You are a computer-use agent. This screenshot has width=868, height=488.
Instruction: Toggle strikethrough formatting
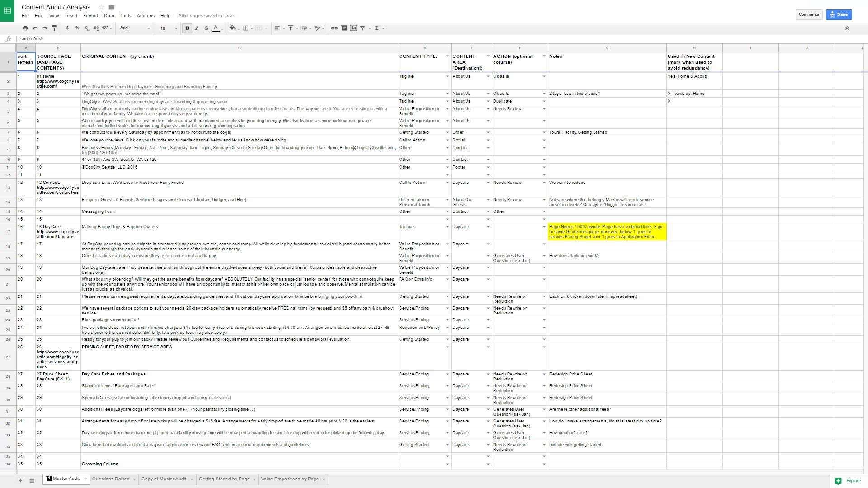tap(206, 28)
